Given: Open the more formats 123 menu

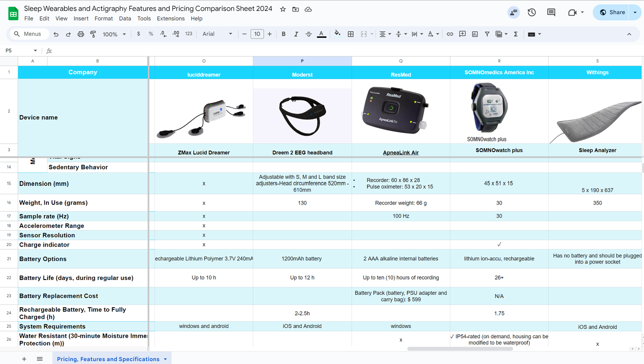Looking at the screenshot, I should click(189, 34).
